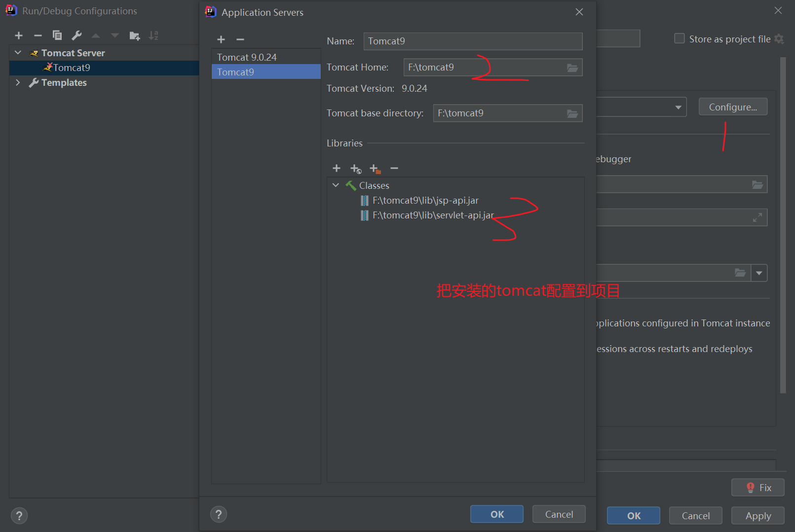795x532 pixels.
Task: Browse Tomcat base directory folder icon
Action: [x=572, y=113]
